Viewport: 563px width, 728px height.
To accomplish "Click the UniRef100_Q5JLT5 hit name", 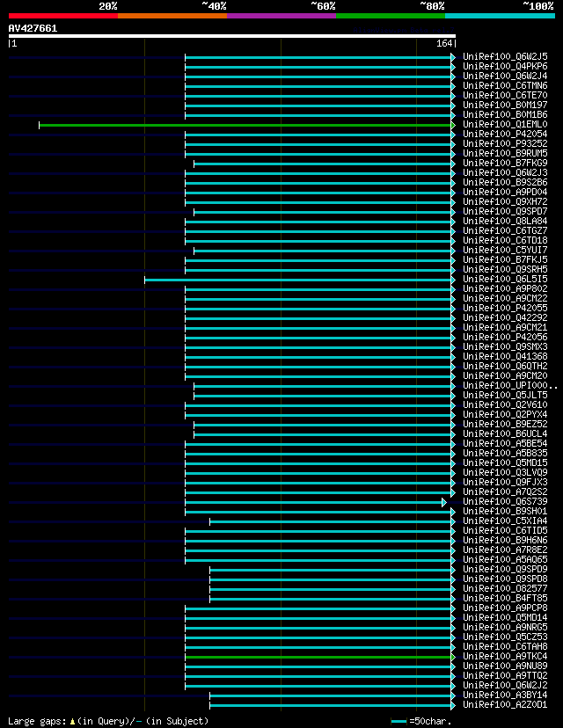I will [505, 396].
